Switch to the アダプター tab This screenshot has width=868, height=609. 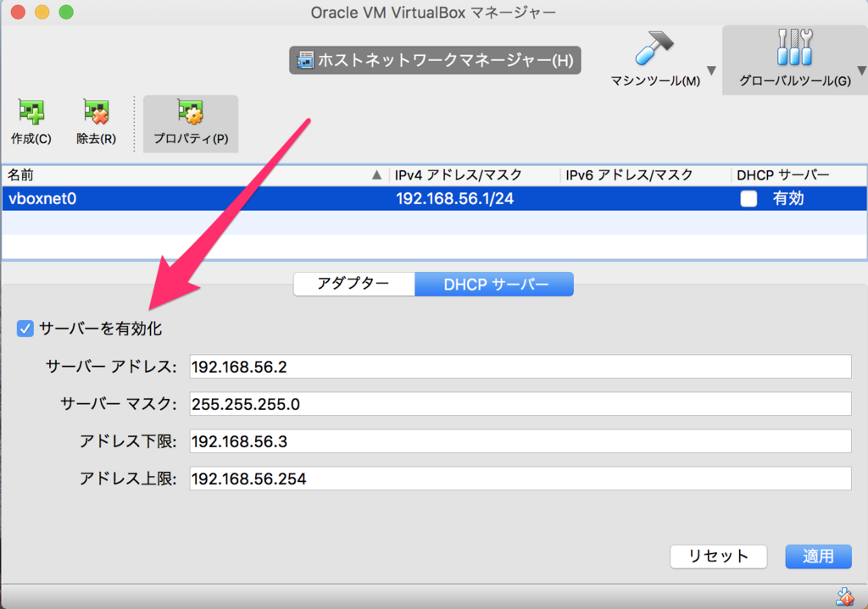(x=353, y=284)
